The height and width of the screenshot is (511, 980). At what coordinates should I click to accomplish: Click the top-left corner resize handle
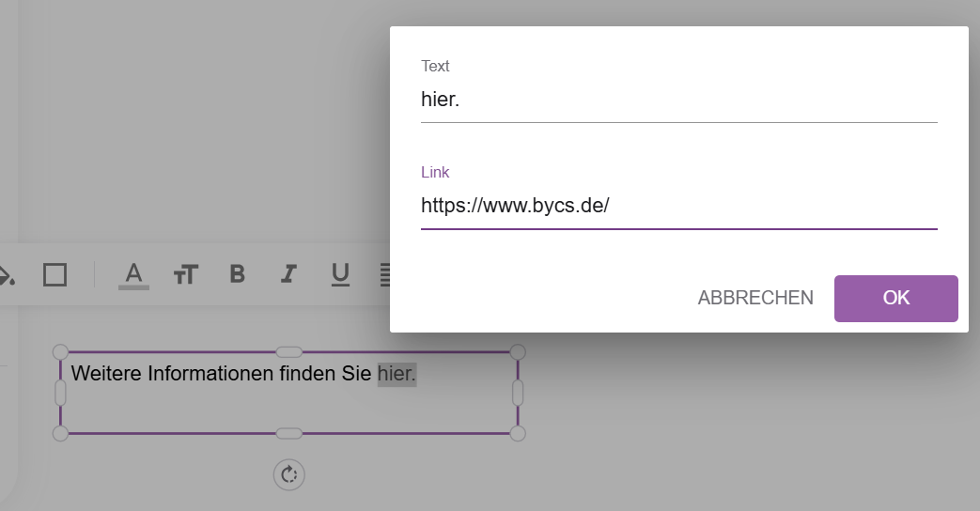click(61, 352)
